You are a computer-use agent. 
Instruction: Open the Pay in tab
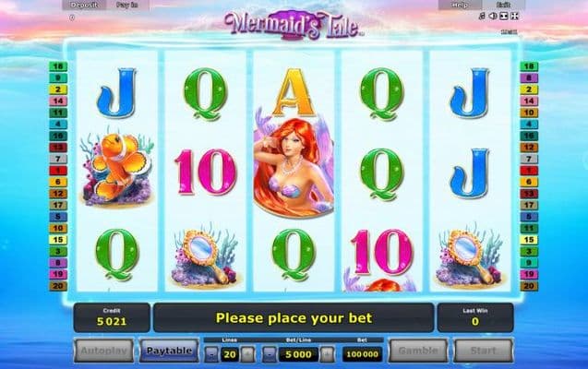click(127, 5)
